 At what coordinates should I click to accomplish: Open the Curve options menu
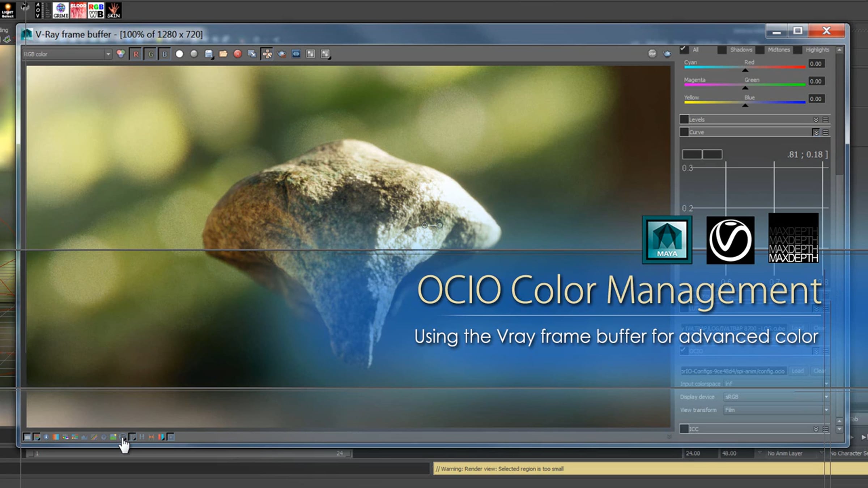point(826,132)
